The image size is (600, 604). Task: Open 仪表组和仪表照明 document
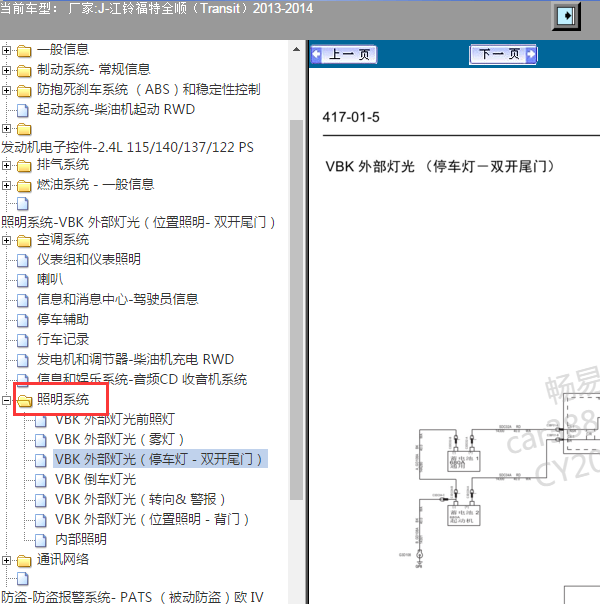point(89,260)
